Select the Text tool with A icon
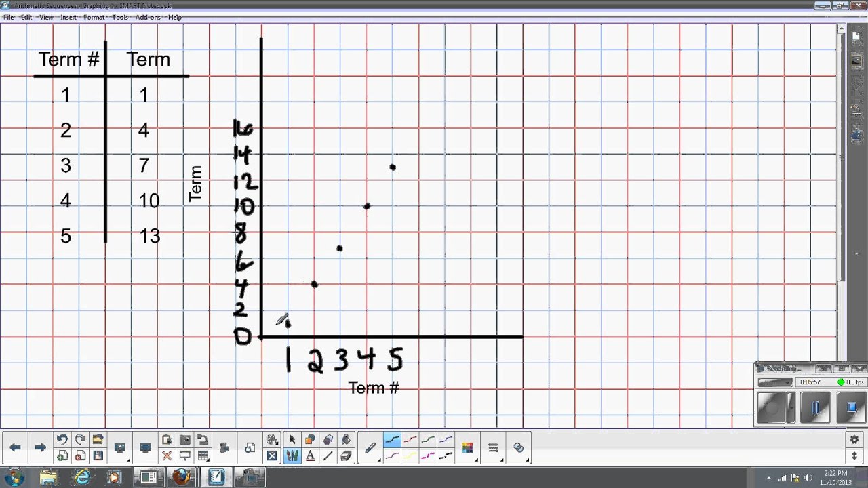The image size is (868, 488). (x=310, y=455)
